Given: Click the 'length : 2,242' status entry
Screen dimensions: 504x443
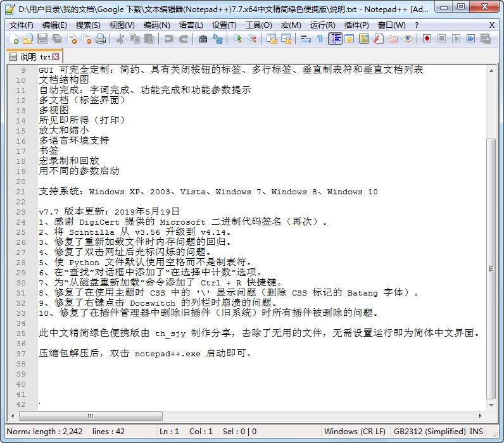Looking at the screenshot, I should click(x=58, y=431).
